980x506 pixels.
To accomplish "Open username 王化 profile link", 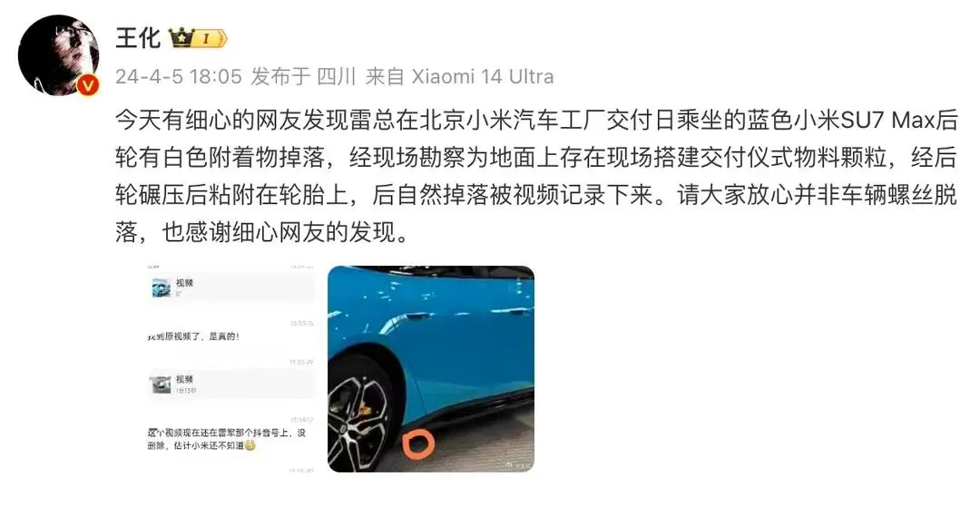I will point(138,38).
